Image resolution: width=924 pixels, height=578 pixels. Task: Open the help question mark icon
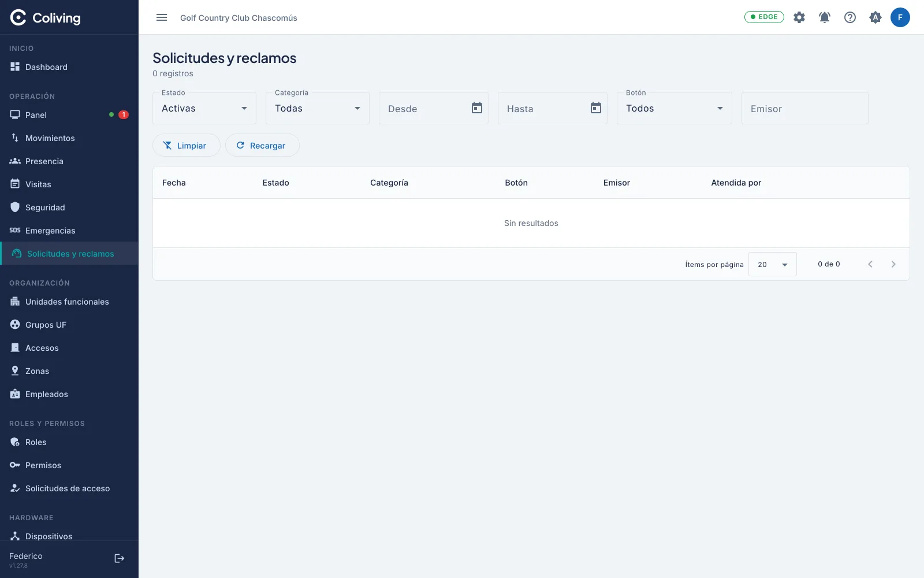(850, 17)
